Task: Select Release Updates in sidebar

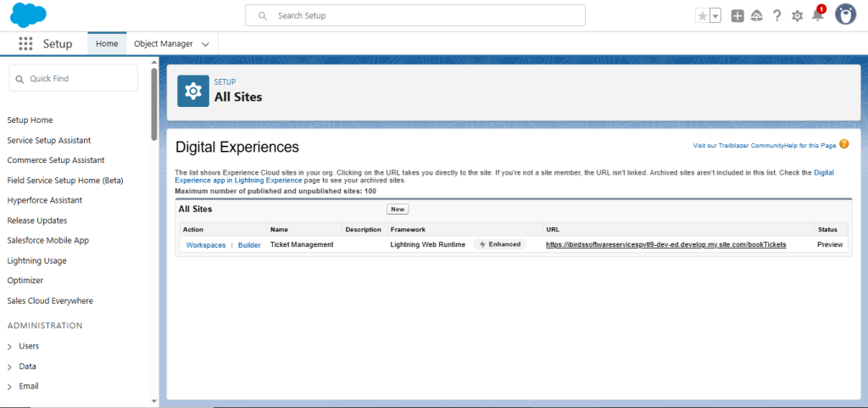Action: (x=37, y=221)
